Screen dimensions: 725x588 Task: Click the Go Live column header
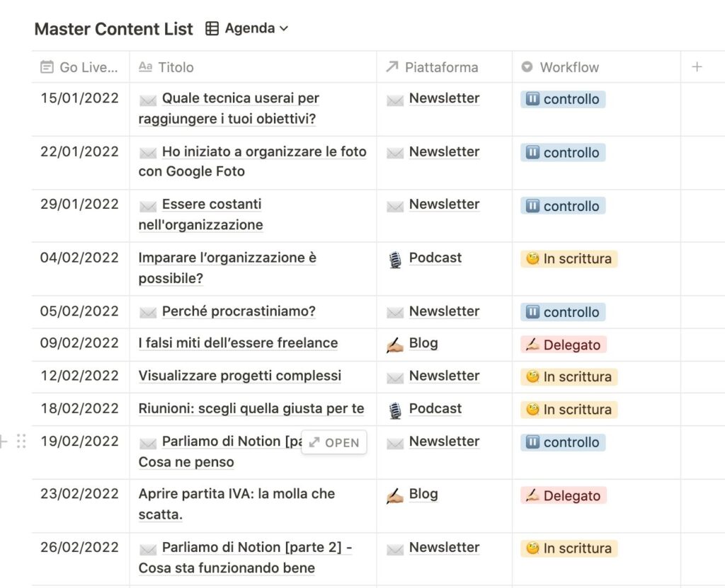88,67
